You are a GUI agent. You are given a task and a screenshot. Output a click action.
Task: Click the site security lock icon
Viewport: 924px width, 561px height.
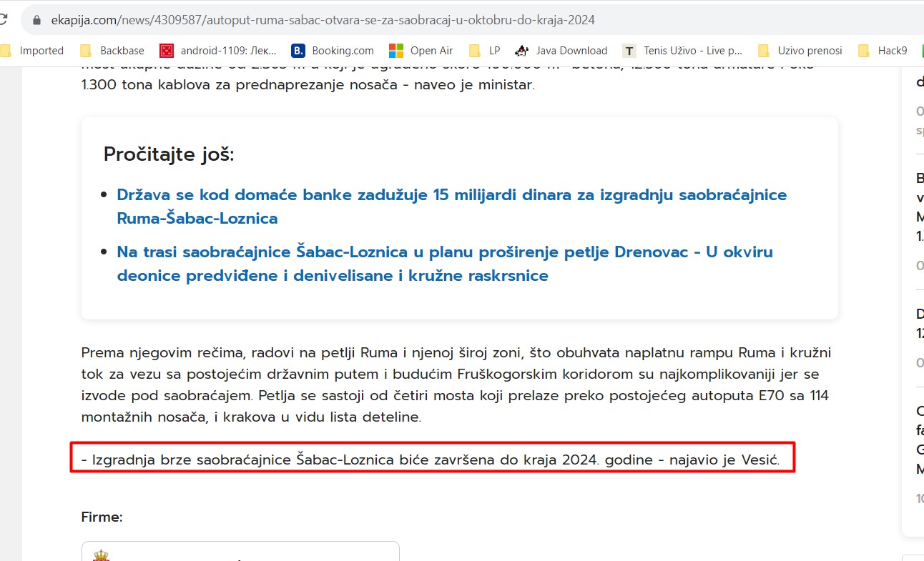[37, 21]
